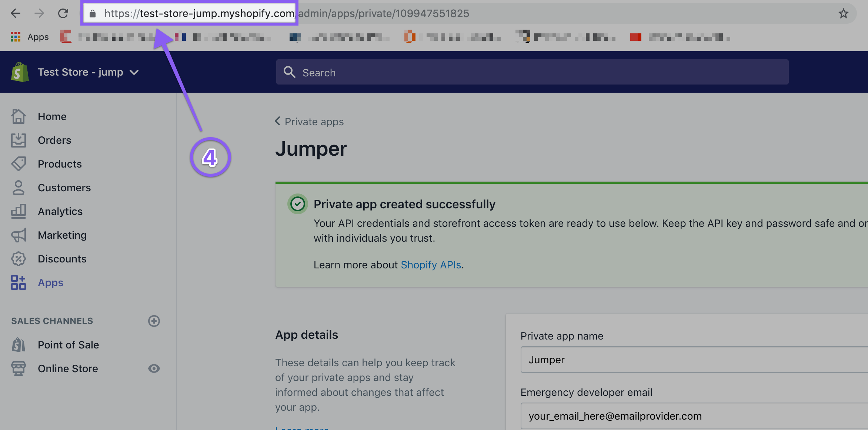Click the SALES CHANNELS section label

(52, 321)
